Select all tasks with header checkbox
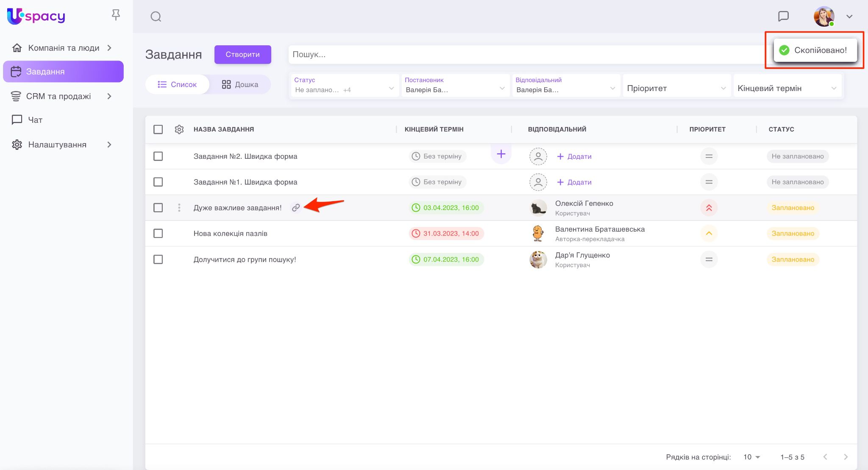Screen dimensions: 868x470 158,129
